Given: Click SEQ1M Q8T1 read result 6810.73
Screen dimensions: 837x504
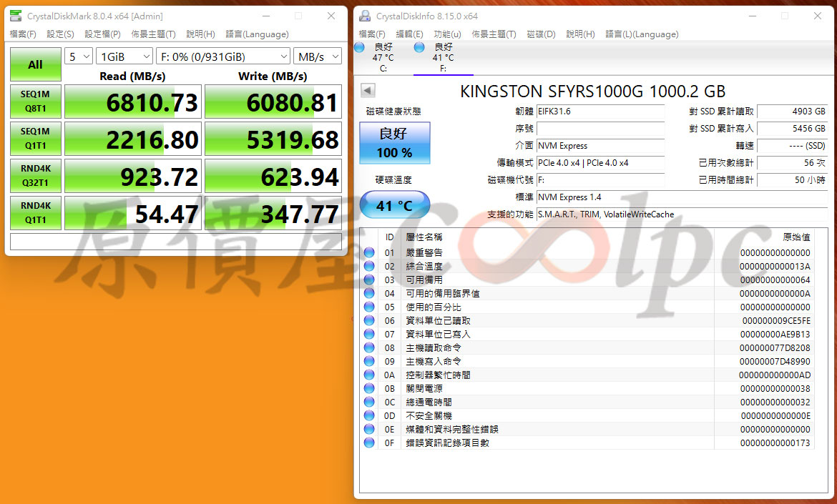Looking at the screenshot, I should (133, 102).
